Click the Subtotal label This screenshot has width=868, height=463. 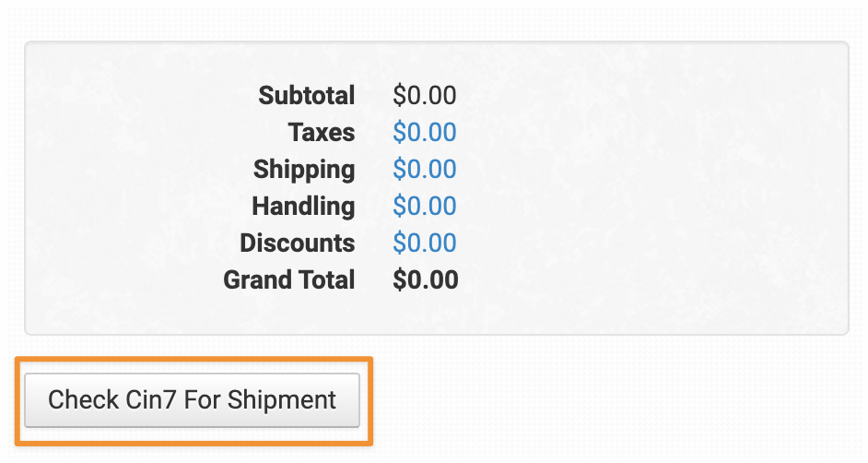point(306,96)
